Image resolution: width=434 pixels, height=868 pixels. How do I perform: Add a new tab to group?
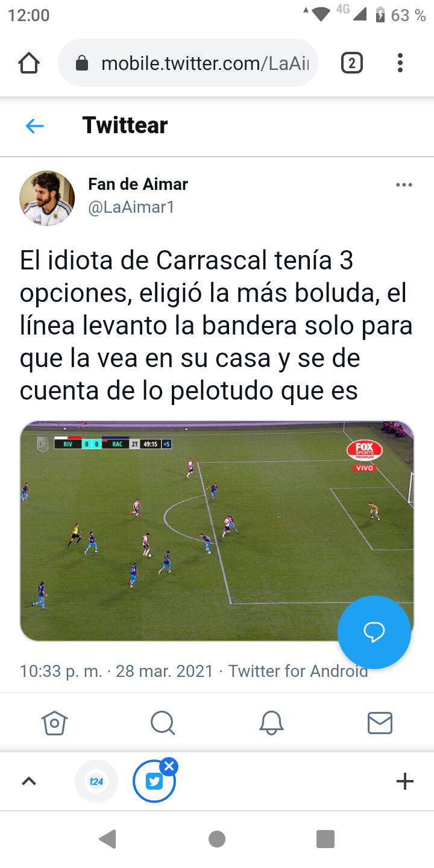coord(405,781)
